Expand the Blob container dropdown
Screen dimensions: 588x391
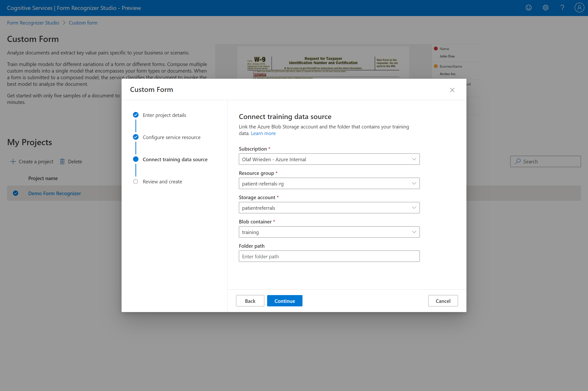tap(329, 232)
